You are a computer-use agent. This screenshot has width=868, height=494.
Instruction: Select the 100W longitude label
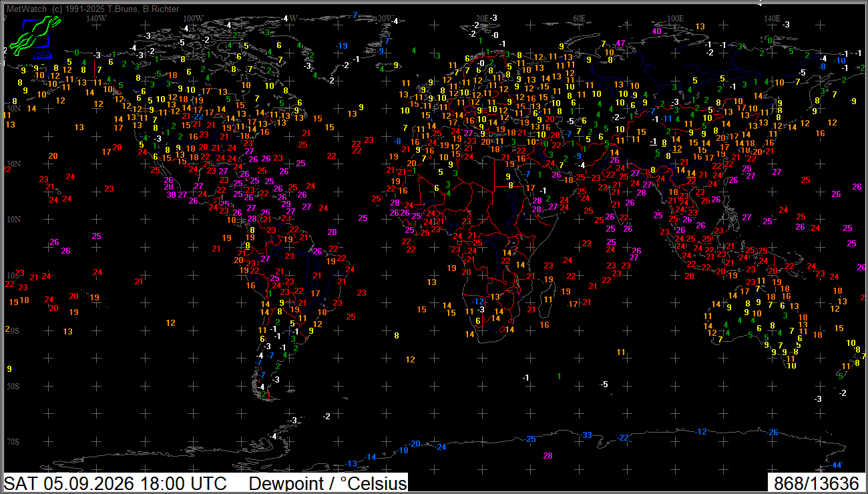click(193, 19)
